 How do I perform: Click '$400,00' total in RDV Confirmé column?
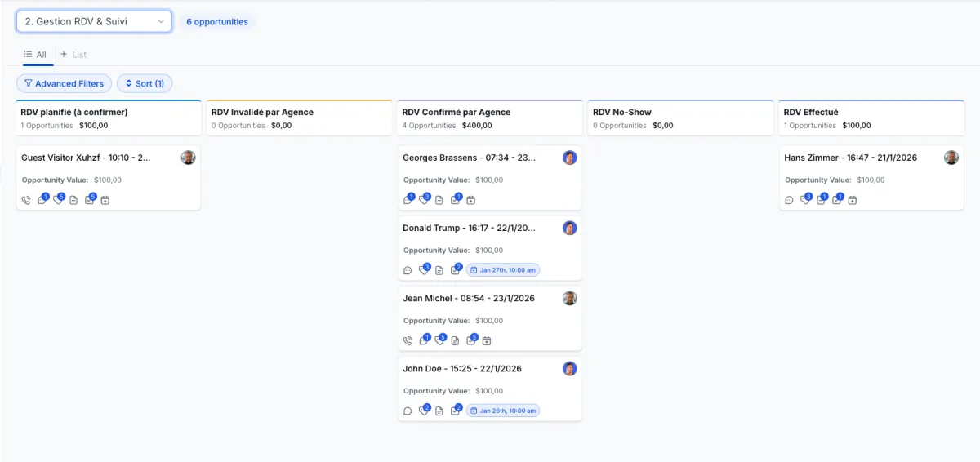(x=479, y=126)
